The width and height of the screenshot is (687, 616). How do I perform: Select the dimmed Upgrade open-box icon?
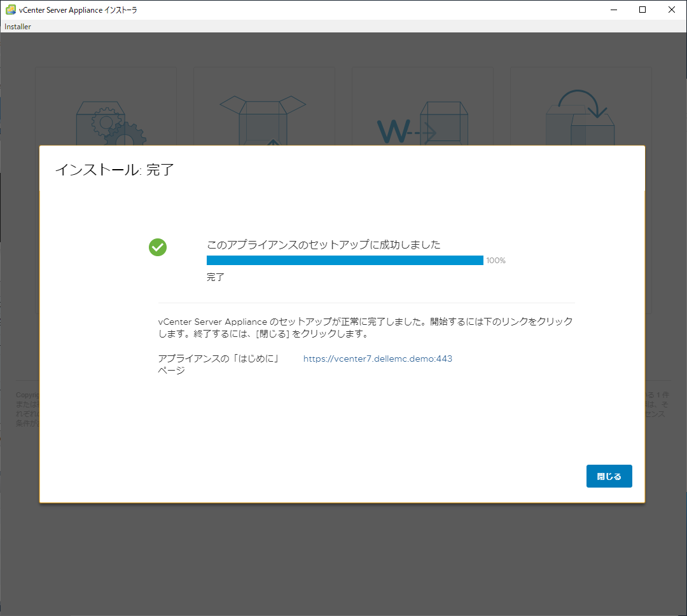[x=263, y=120]
